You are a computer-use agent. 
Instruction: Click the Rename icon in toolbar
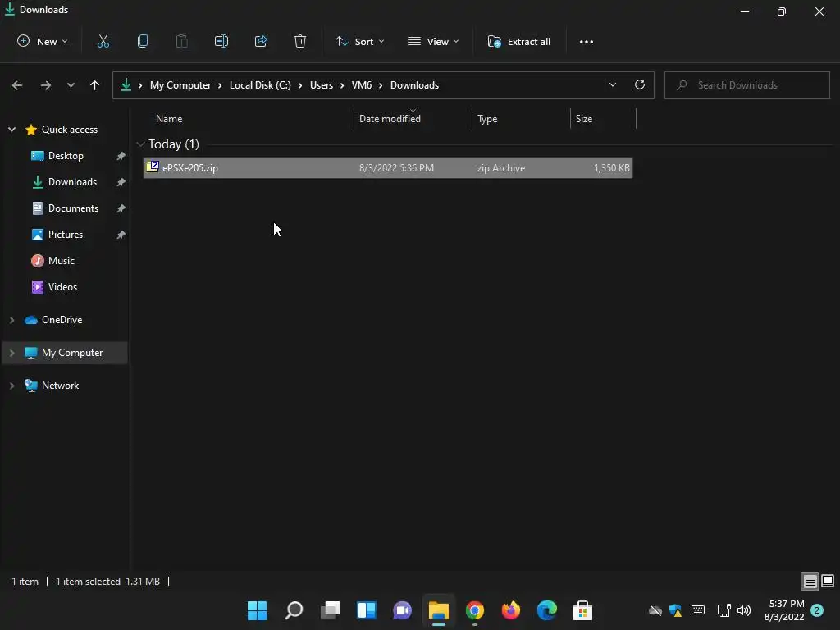(221, 41)
